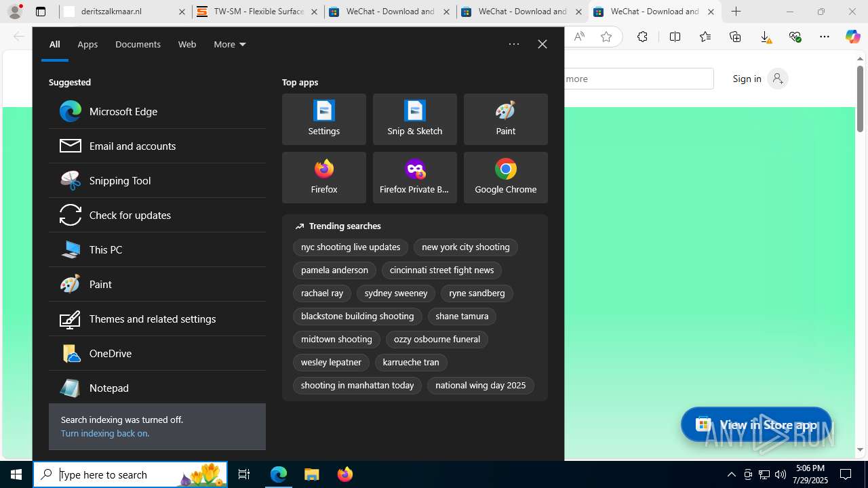Switch to the All search tab
868x488 pixels.
(x=55, y=44)
